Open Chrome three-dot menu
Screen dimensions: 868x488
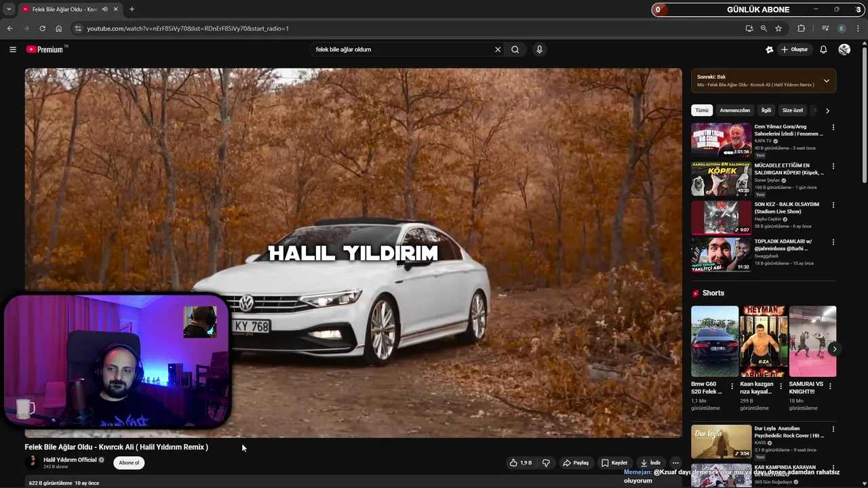858,28
